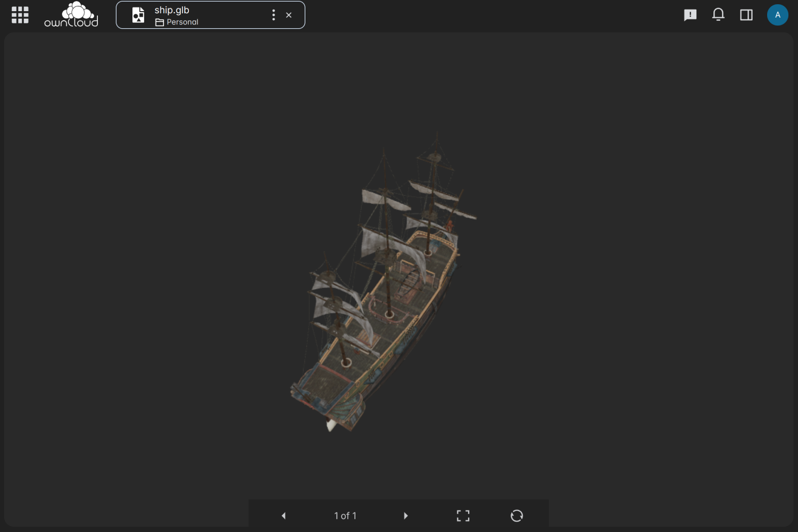The image size is (798, 532).
Task: Open the notifications bell
Action: coord(718,14)
